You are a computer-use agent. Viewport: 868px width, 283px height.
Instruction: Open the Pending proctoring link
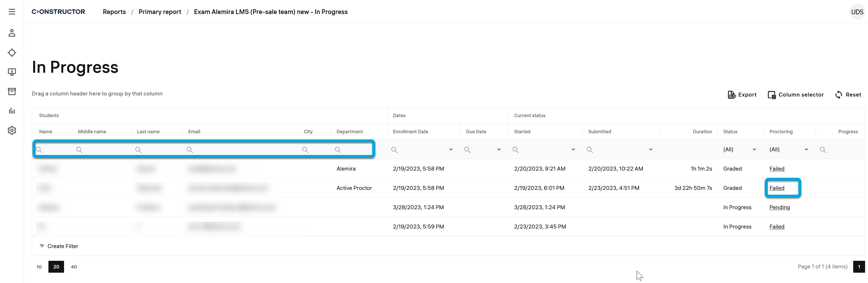point(779,207)
